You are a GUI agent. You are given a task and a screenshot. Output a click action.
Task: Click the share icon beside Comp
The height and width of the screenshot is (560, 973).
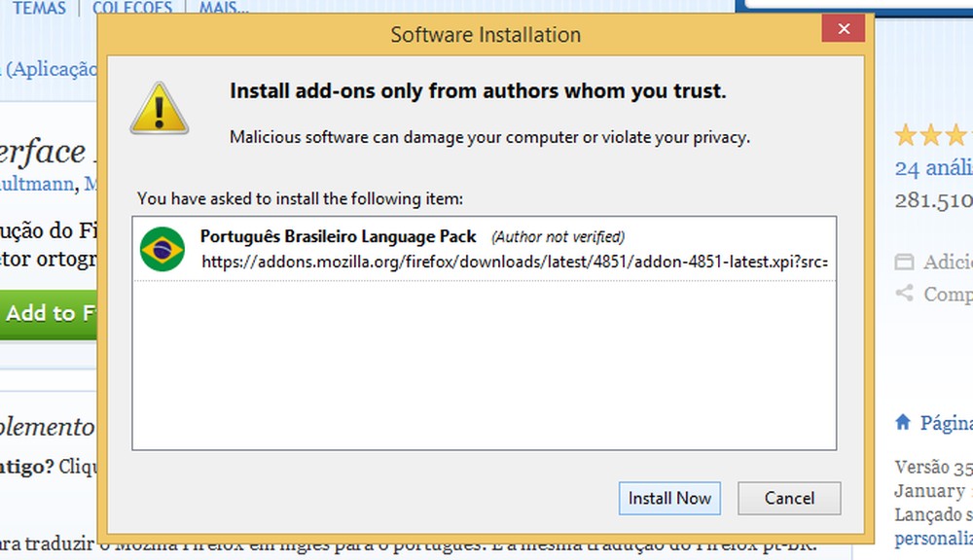click(904, 293)
